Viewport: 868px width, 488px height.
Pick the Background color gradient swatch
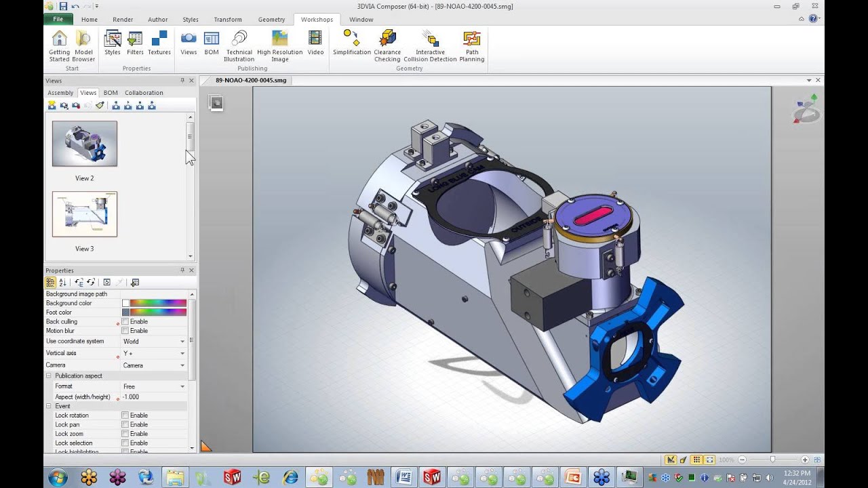(x=158, y=303)
